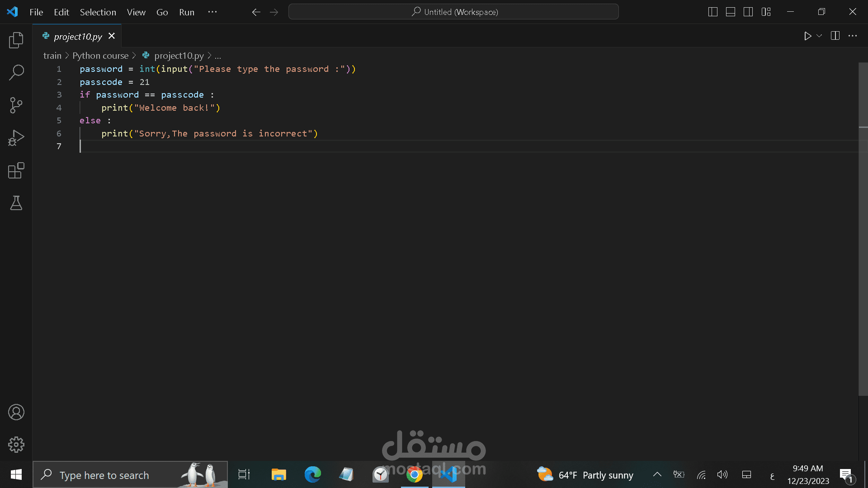Click the 'project10.py' breadcrumb
The height and width of the screenshot is (488, 868).
click(179, 56)
